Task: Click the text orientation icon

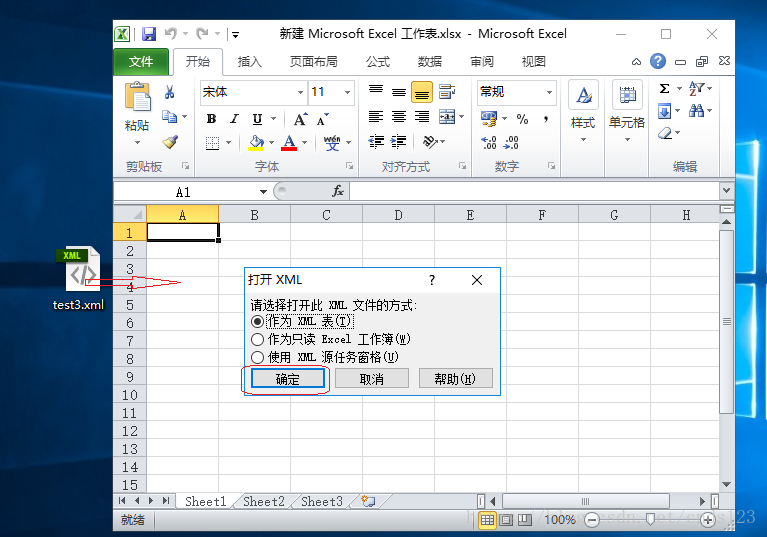Action: [x=430, y=142]
